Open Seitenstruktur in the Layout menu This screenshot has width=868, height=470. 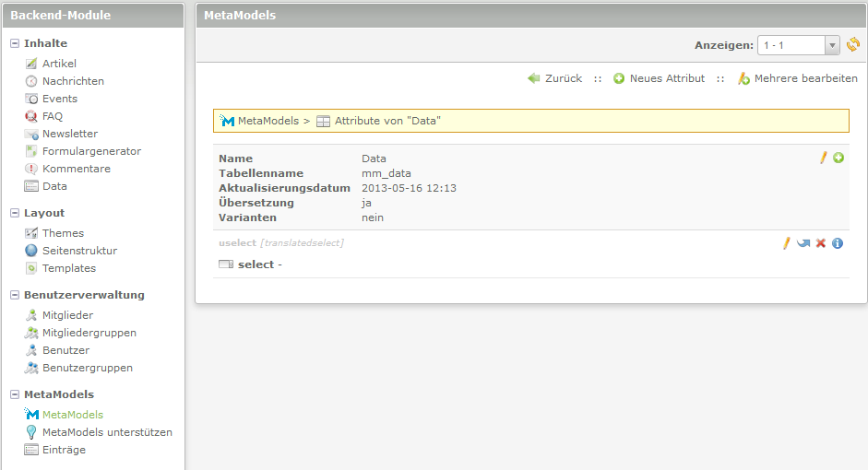click(x=79, y=251)
